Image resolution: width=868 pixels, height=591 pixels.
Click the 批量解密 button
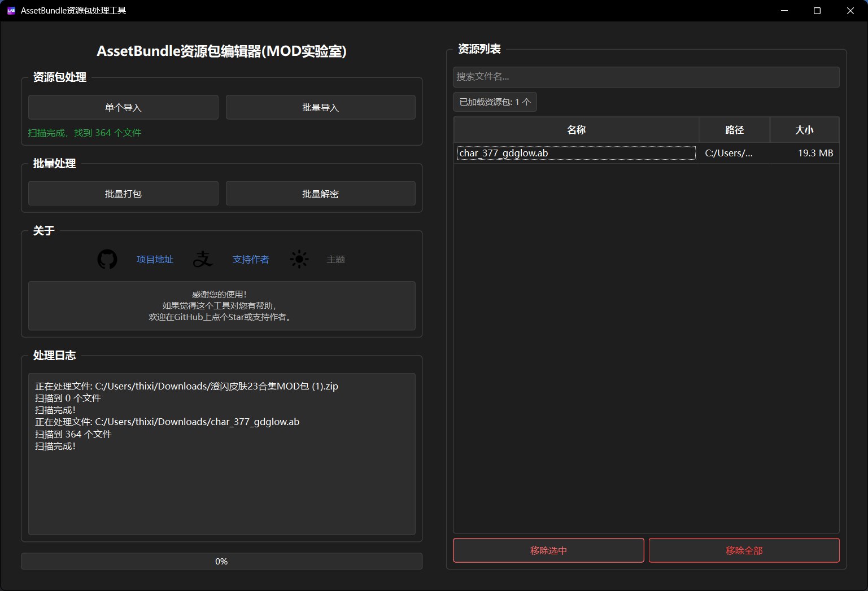coord(320,193)
